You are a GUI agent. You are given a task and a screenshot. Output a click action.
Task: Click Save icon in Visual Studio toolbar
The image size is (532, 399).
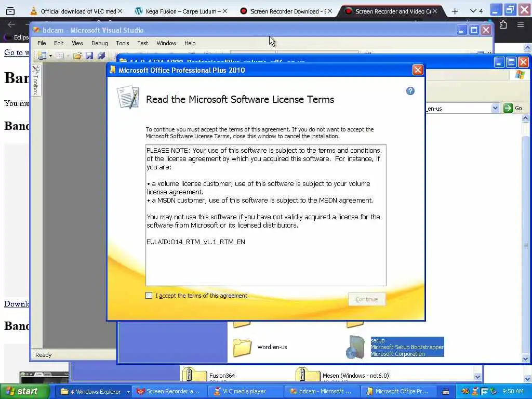coord(89,56)
